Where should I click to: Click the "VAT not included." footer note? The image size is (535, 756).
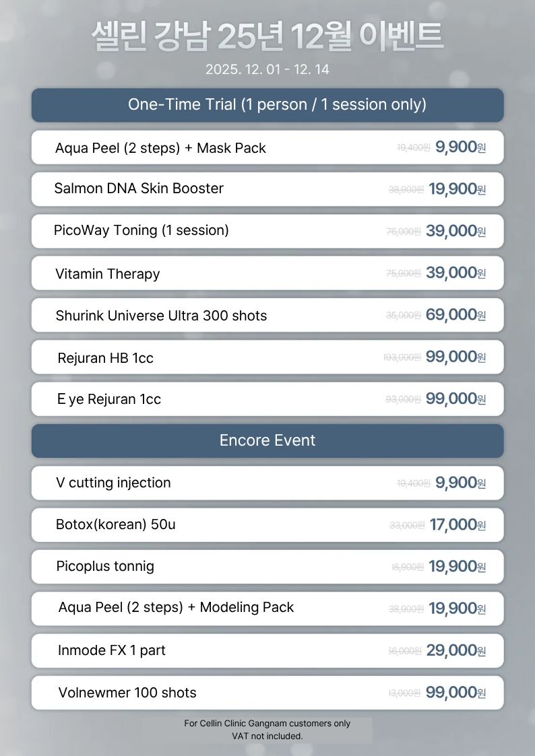(x=267, y=736)
